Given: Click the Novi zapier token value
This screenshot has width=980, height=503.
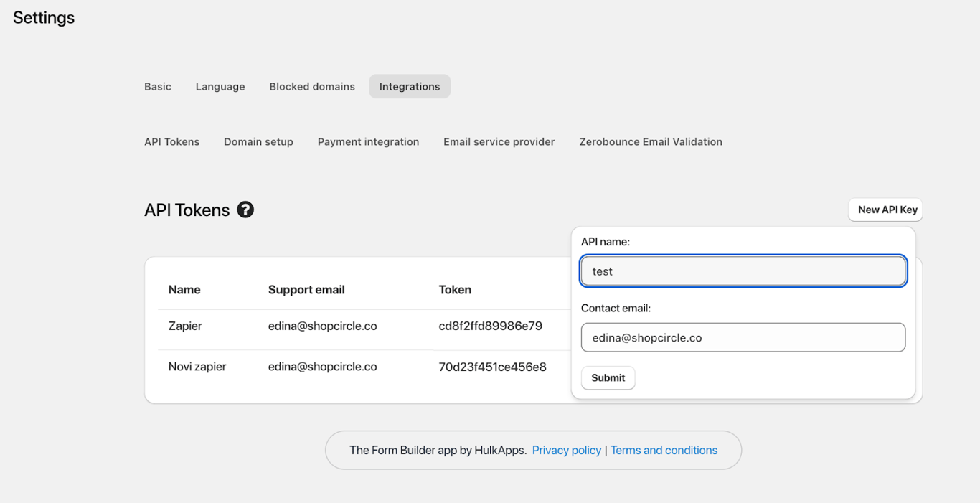Looking at the screenshot, I should coord(492,367).
